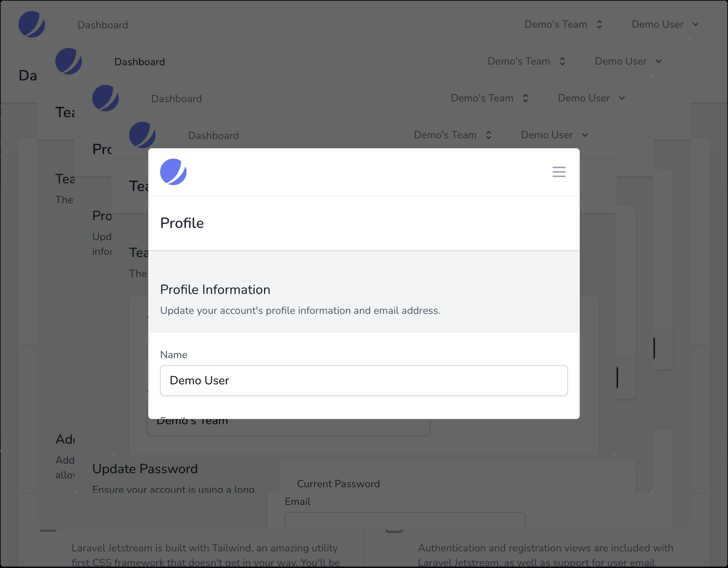The width and height of the screenshot is (728, 568).
Task: Select the bold Dashboard nav link
Action: point(140,62)
